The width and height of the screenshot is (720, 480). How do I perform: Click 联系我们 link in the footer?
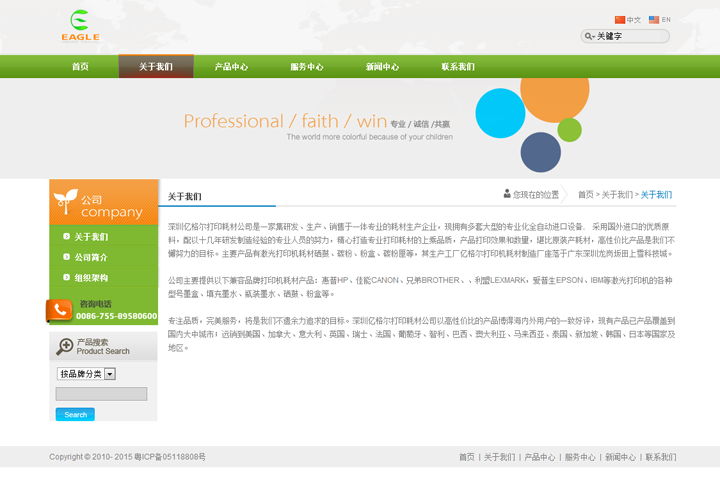click(x=660, y=457)
